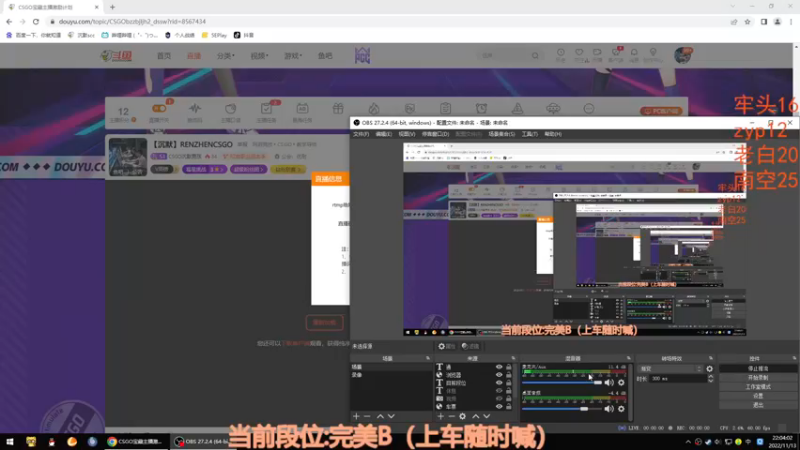800x450 pixels.
Task: Click 停止推流 in OBS controls
Action: (x=758, y=368)
